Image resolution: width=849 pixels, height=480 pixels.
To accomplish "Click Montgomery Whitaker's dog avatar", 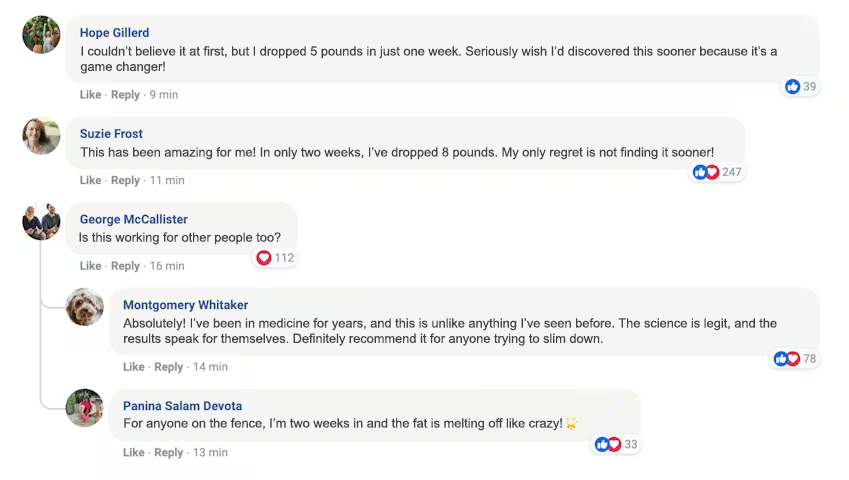I will click(85, 307).
